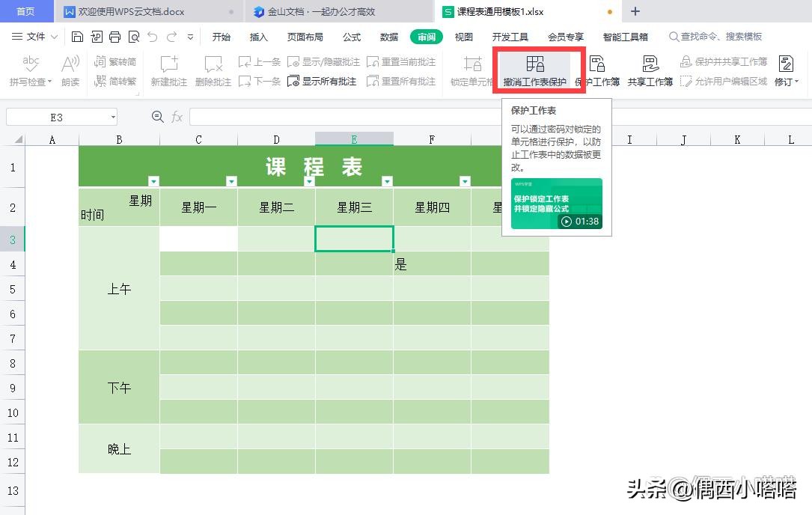Expand the Name Box dropdown showing E3
The width and height of the screenshot is (812, 515).
click(x=112, y=117)
